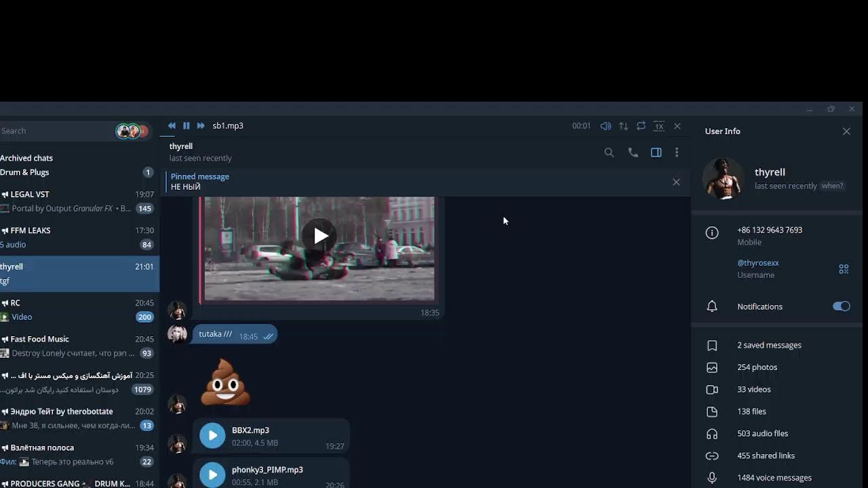Image resolution: width=868 pixels, height=488 pixels.
Task: Open the Persian-titled channel with 1079 unread
Action: tap(79, 382)
